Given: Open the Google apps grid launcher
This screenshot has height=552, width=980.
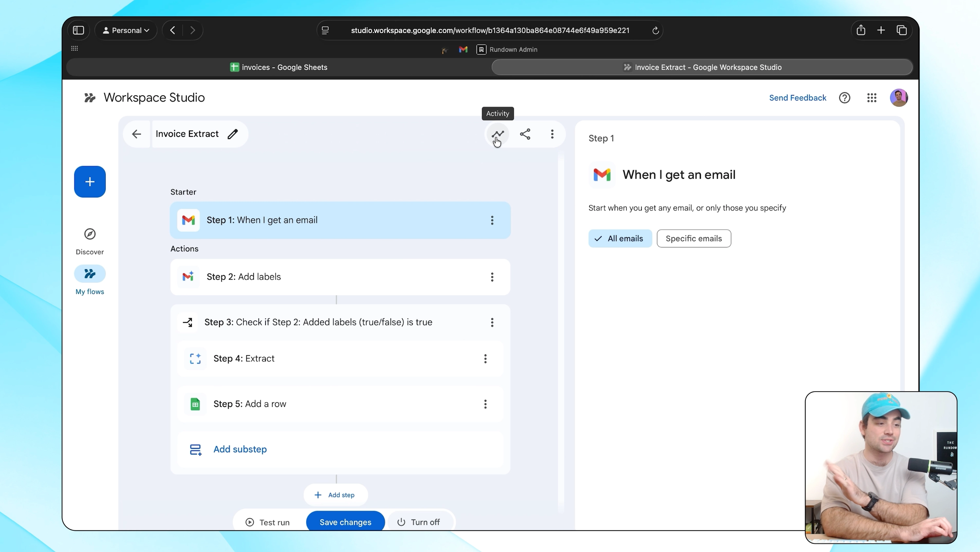Looking at the screenshot, I should 872,98.
